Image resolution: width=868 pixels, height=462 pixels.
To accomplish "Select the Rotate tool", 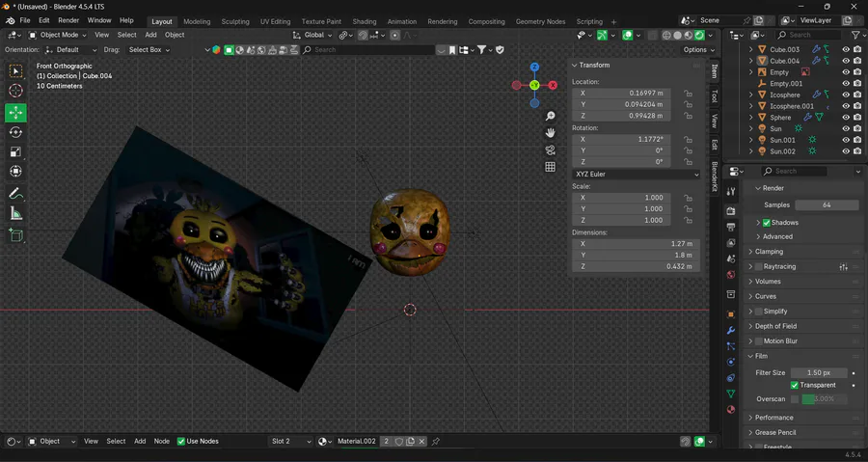I will click(15, 132).
